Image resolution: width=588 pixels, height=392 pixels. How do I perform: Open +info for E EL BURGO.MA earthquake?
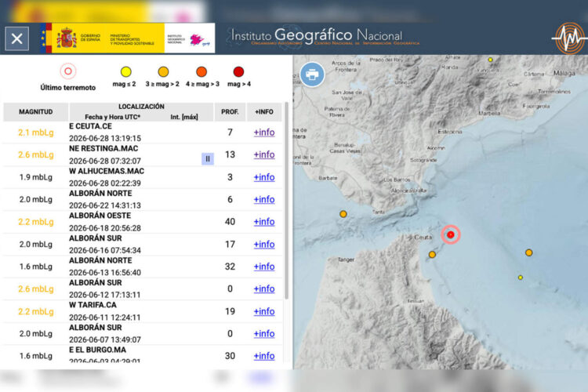point(264,356)
